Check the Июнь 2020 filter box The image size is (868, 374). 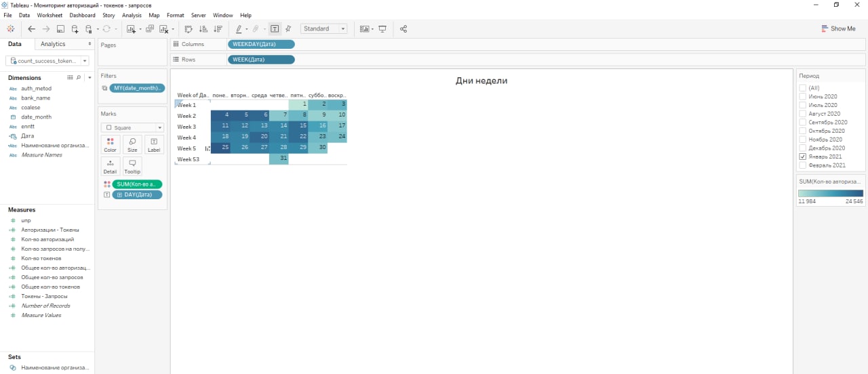803,97
